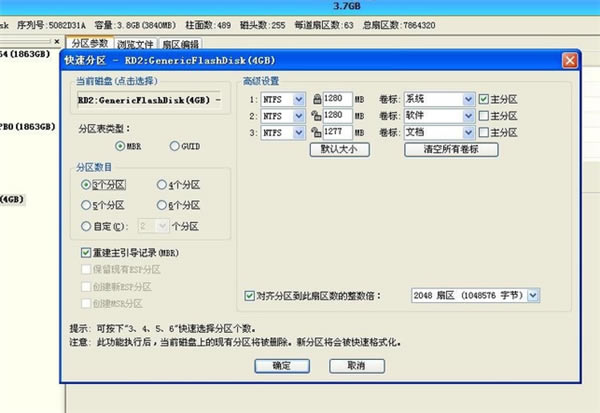Click the current disk RD2:GenericFlashDisk selector
Image resolution: width=600 pixels, height=413 pixels.
[152, 100]
